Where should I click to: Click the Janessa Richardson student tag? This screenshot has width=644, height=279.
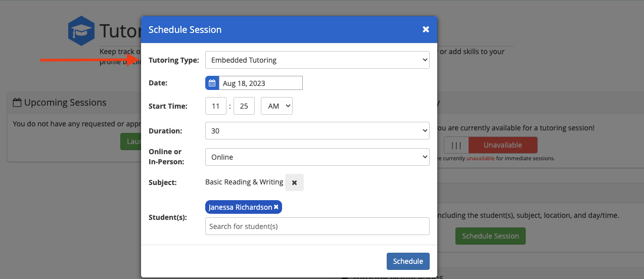[241, 207]
